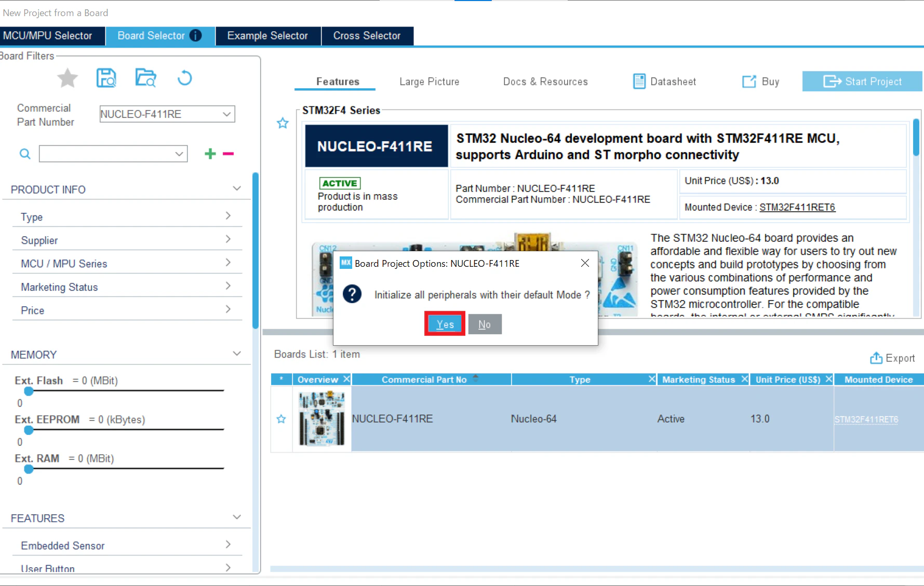924x586 pixels.
Task: Click the Ext. EEPROM slider handle
Action: point(29,430)
